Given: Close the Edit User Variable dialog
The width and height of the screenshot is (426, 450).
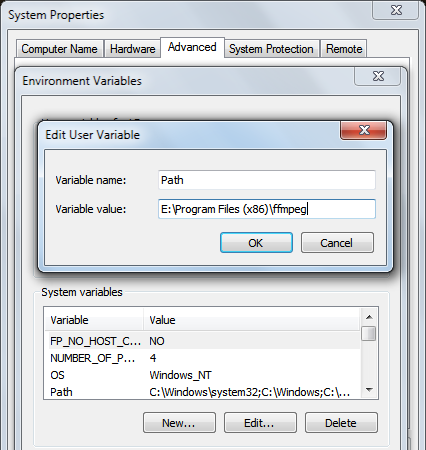Looking at the screenshot, I should point(363,130).
